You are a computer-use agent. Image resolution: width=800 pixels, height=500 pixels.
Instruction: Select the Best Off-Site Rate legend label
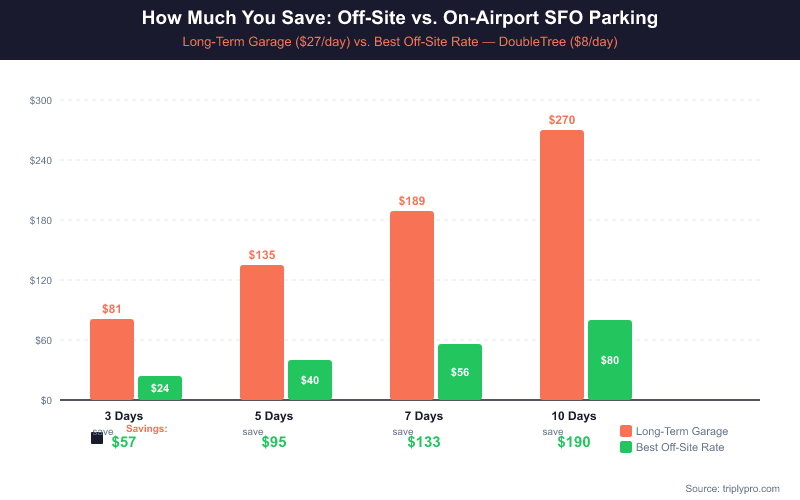pos(680,447)
